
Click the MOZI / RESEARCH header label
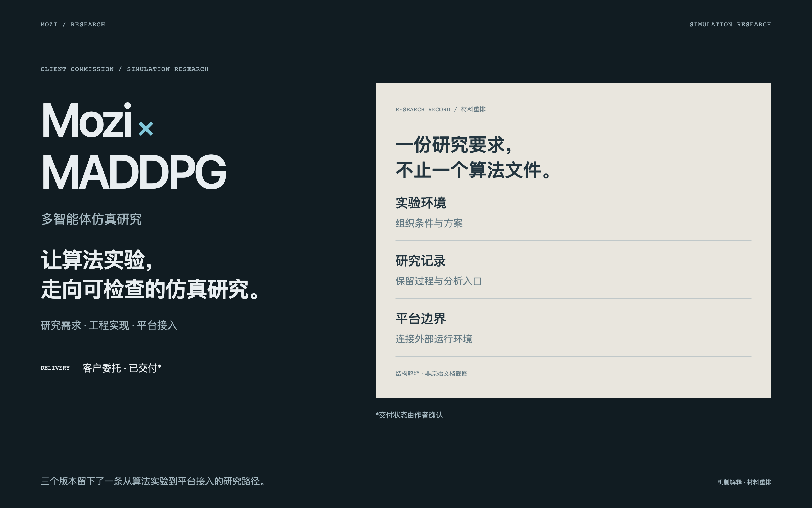point(73,24)
